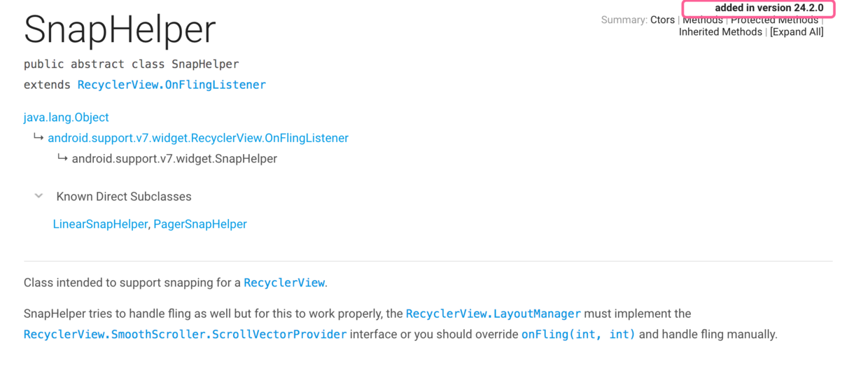Click the Known Direct Subclasses label
Image resolution: width=868 pixels, height=371 pixels.
coord(124,197)
